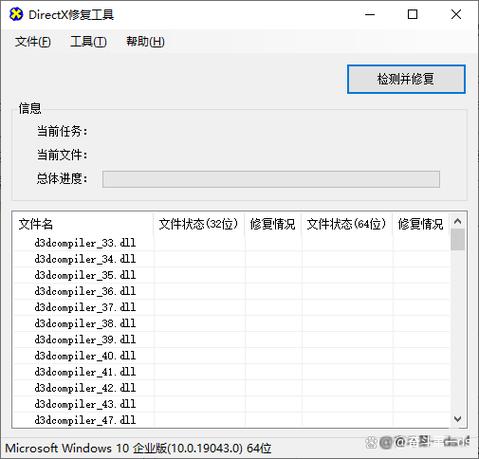Close the DirectX修复工具 window

(456, 14)
